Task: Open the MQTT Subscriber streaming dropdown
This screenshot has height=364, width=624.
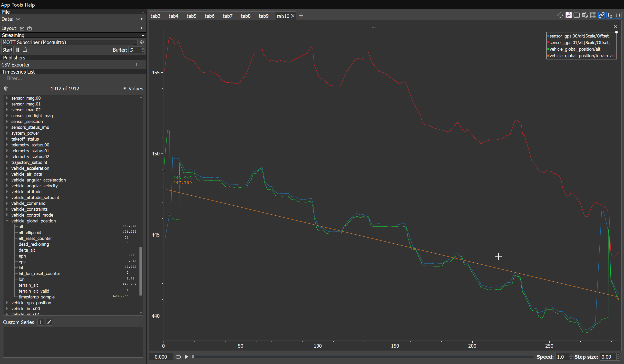Action: [x=135, y=42]
